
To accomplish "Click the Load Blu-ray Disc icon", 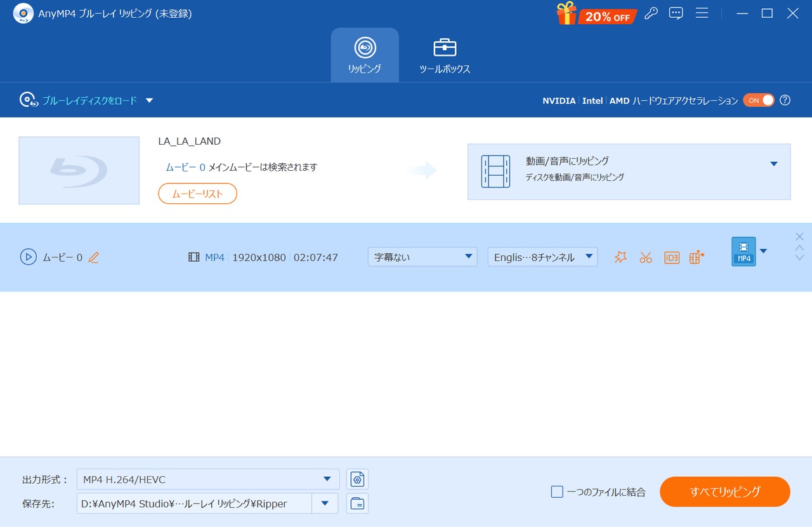I will (28, 100).
